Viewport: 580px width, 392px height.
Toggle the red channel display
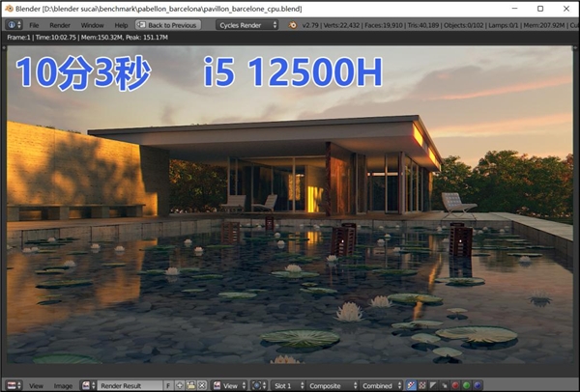[455, 385]
